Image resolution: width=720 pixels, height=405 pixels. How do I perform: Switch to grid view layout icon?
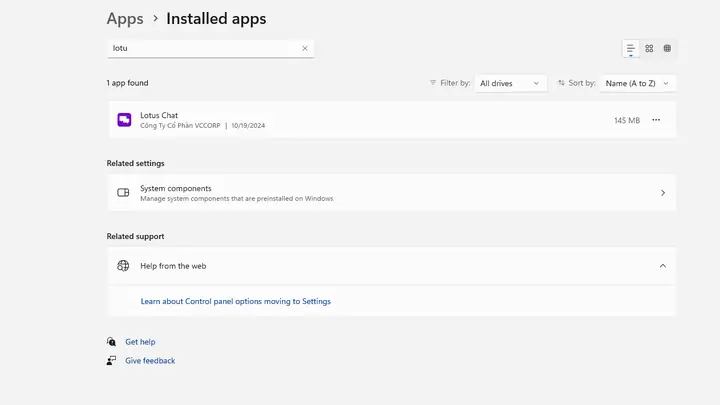point(649,48)
